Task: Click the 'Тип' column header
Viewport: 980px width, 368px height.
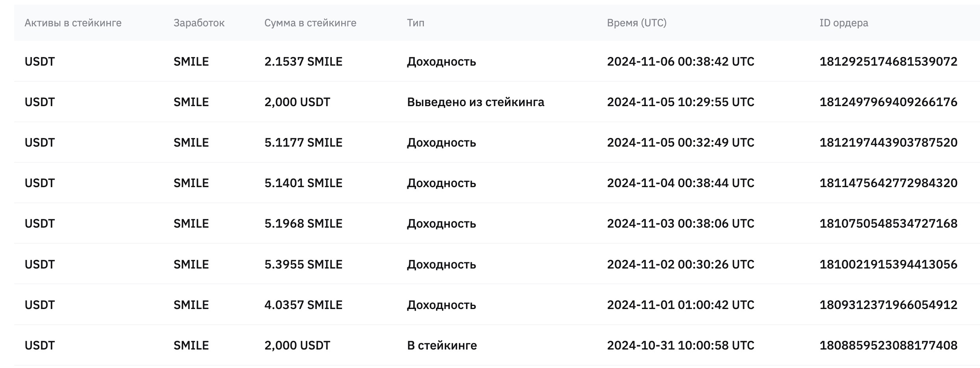Action: click(x=416, y=23)
